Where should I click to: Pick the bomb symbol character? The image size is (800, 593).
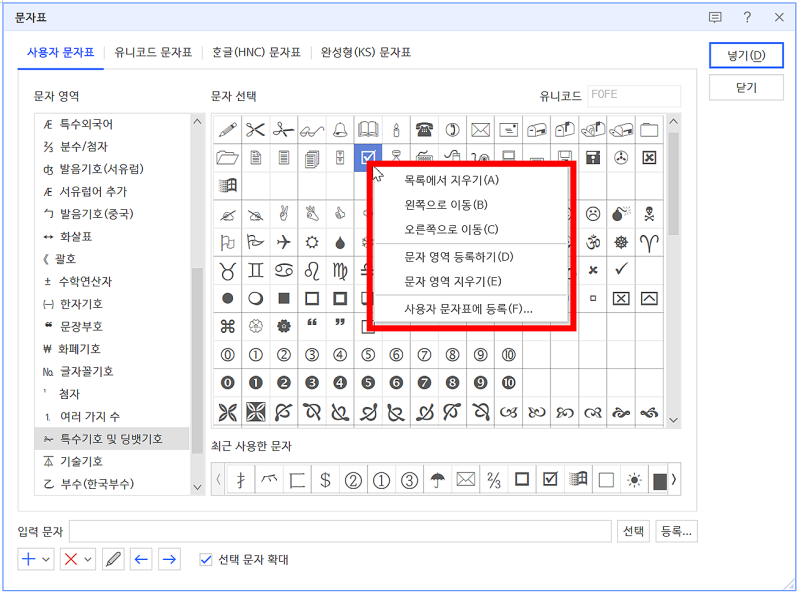[x=621, y=214]
